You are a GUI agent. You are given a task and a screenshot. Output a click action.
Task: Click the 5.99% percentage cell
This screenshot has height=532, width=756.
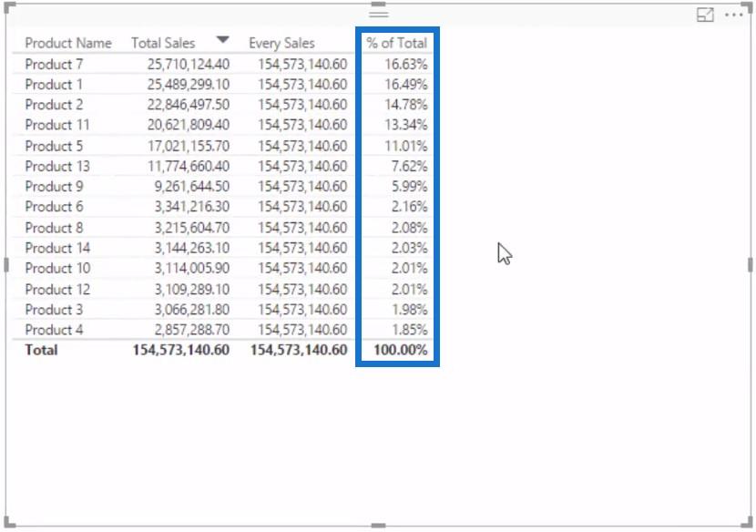[409, 186]
